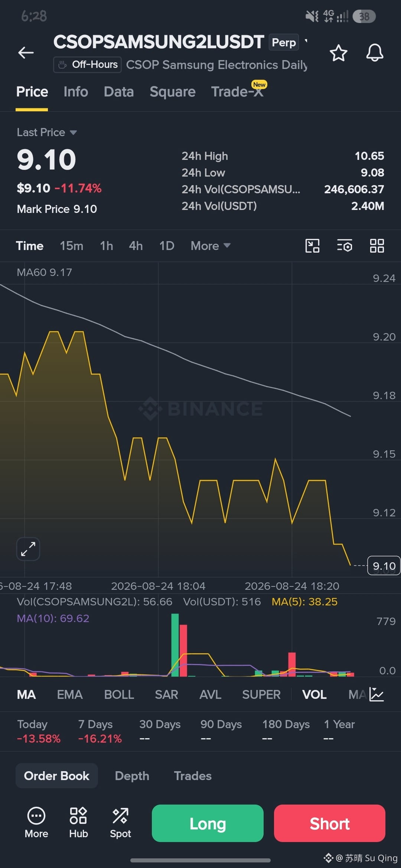Open the Trade-X tab
This screenshot has height=868, width=401.
tap(238, 92)
